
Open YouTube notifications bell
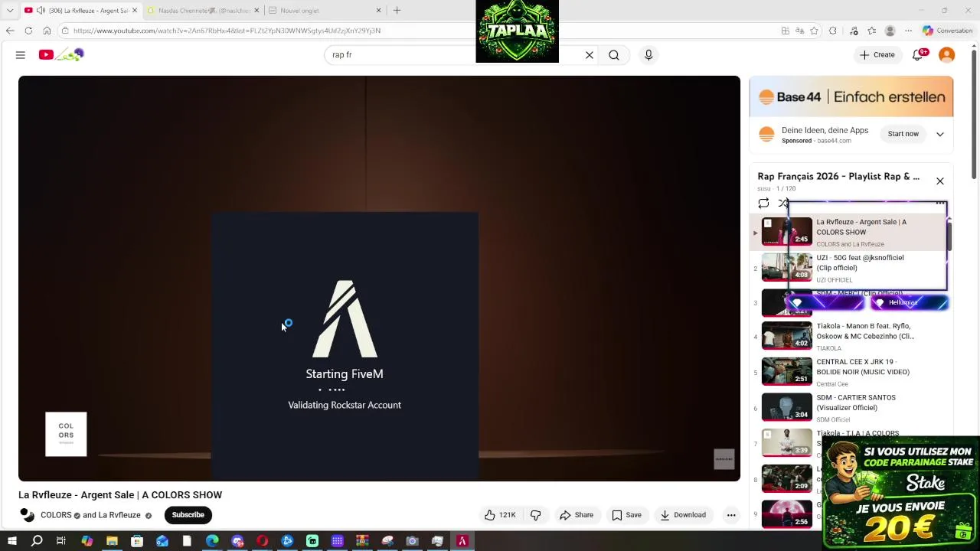coord(918,55)
